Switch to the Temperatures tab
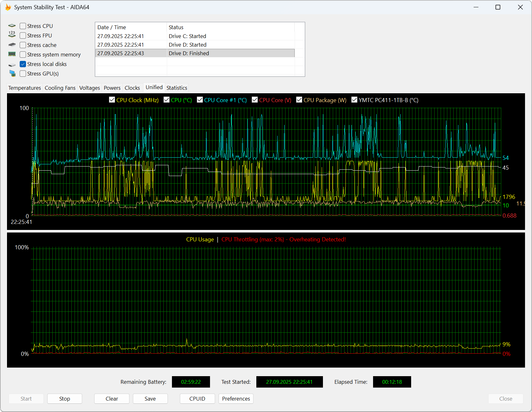This screenshot has height=412, width=532. (x=24, y=88)
